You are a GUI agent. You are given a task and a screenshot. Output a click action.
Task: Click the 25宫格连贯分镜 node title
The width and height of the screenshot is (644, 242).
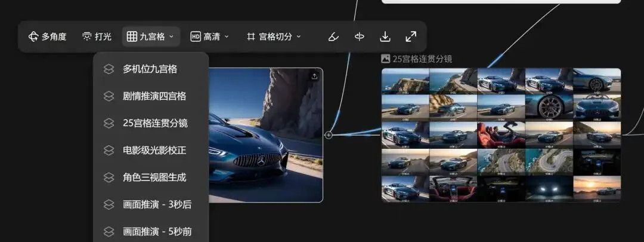click(422, 59)
